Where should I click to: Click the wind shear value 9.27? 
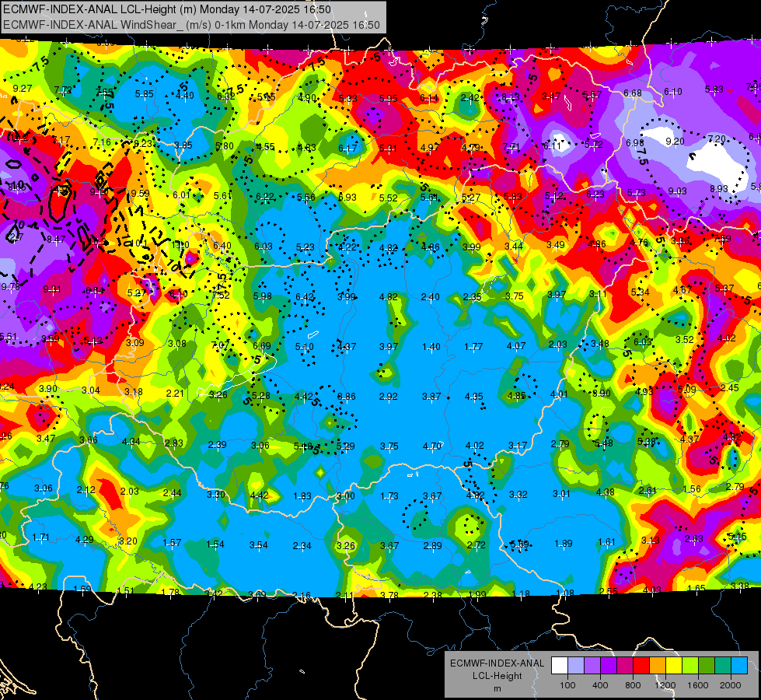(23, 89)
